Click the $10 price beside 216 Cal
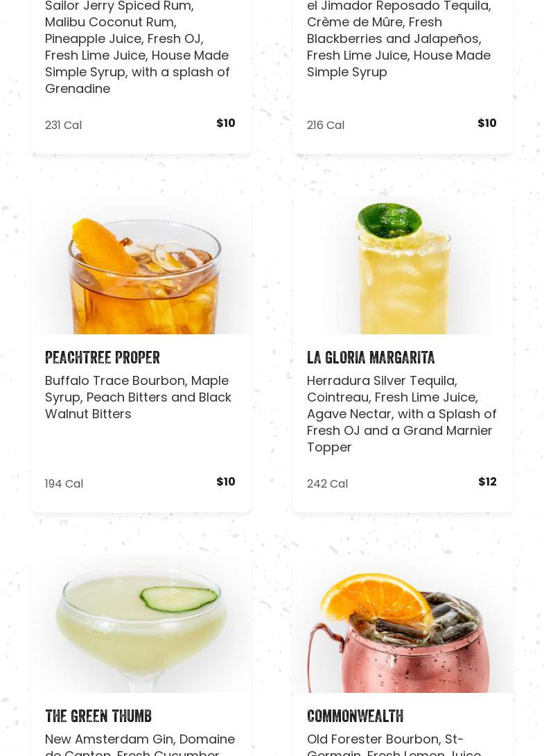Screen dimensions: 544x756 487,123
